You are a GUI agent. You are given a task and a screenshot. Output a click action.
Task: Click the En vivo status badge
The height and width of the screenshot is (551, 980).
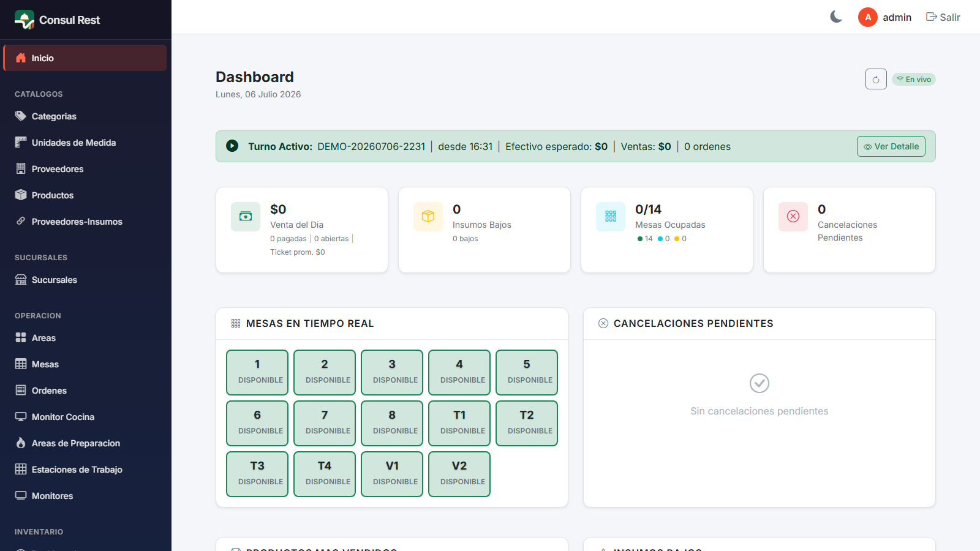(914, 80)
